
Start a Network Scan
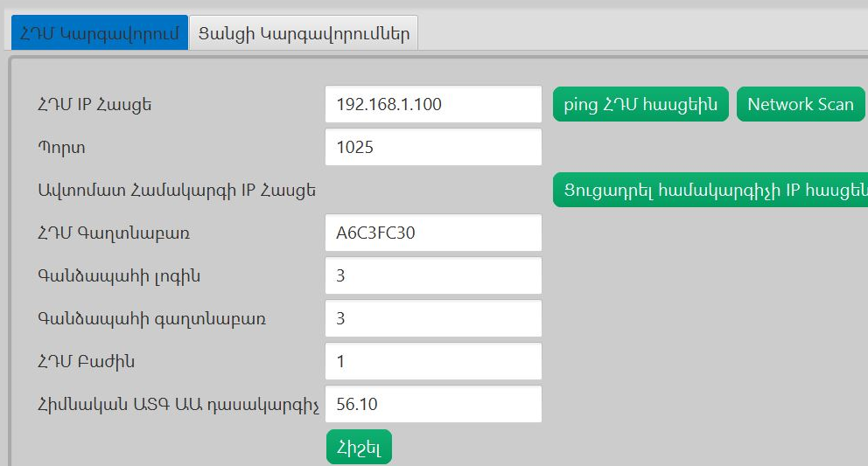click(x=800, y=104)
